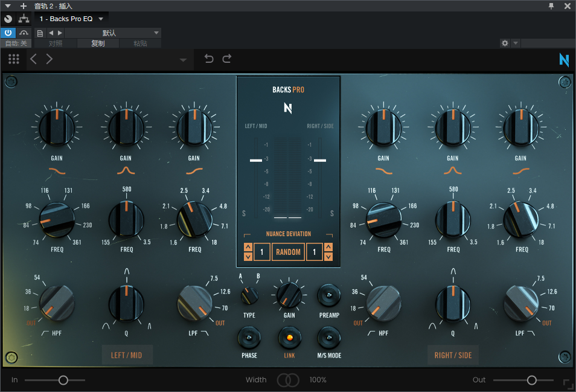This screenshot has width=576, height=392.
Task: Expand the preset name dropdown arrow
Action: tap(183, 60)
